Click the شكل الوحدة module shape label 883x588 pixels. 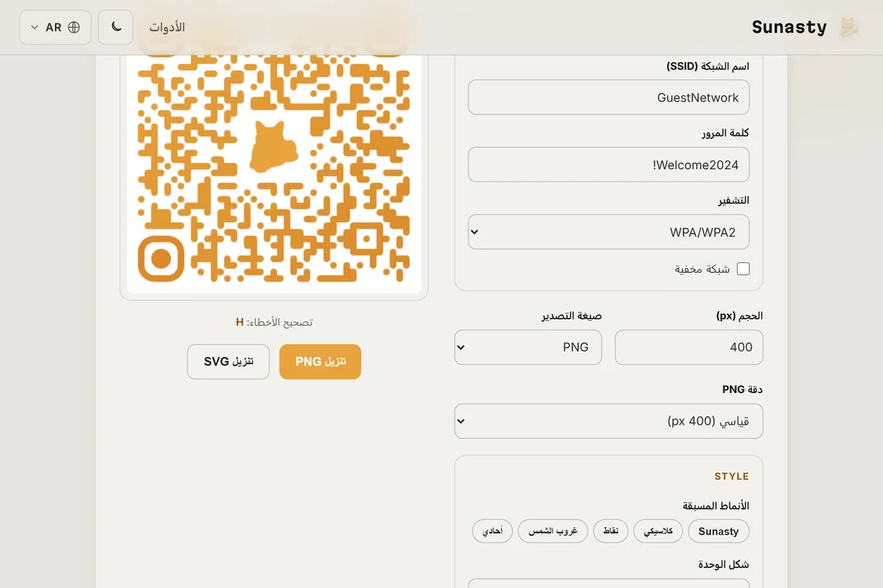point(723,565)
